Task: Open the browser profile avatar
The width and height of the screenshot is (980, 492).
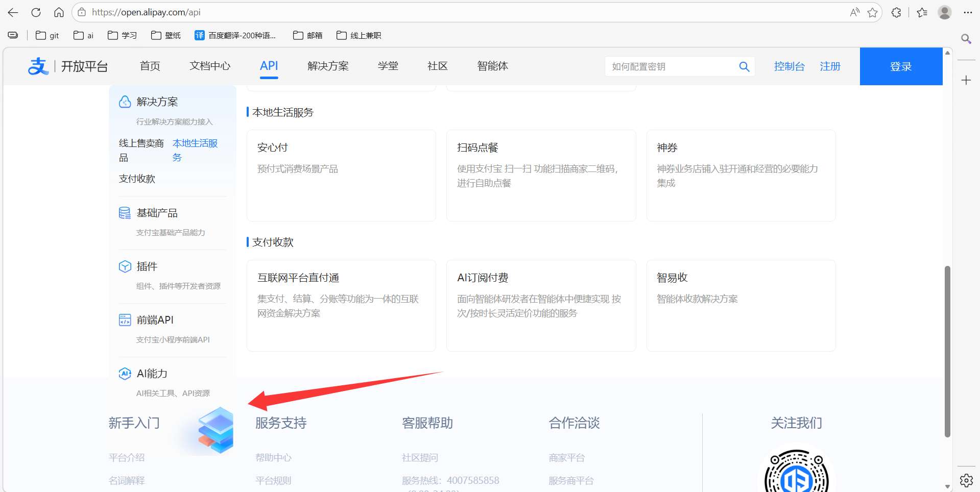Action: click(945, 12)
